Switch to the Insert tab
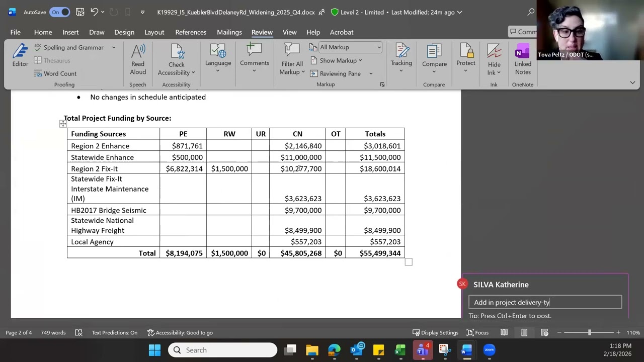The width and height of the screenshot is (644, 362). [x=70, y=32]
